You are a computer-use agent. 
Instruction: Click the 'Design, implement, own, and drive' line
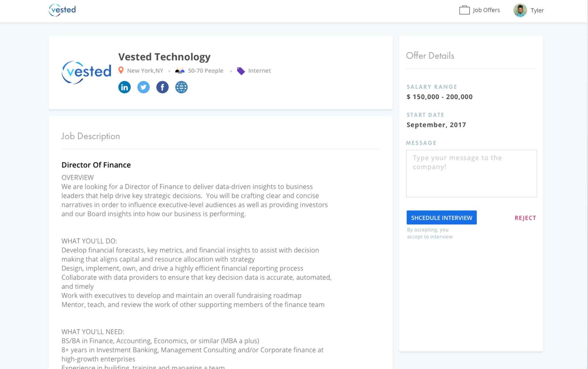click(x=182, y=268)
